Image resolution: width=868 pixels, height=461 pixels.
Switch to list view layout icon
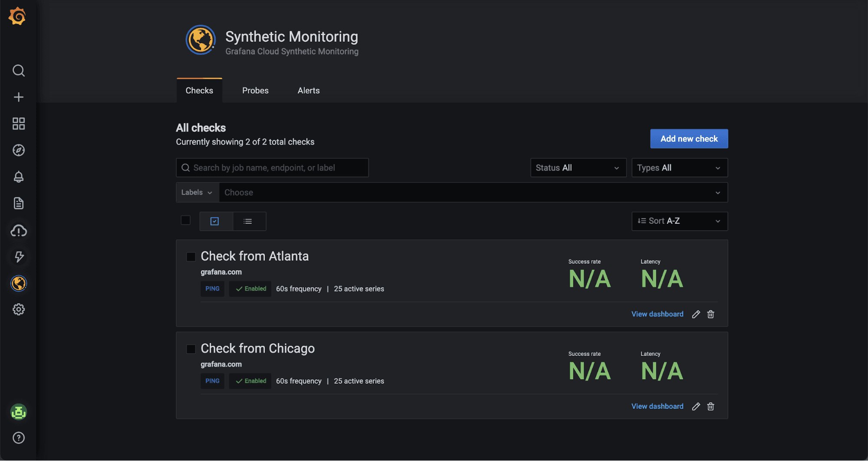[248, 221]
